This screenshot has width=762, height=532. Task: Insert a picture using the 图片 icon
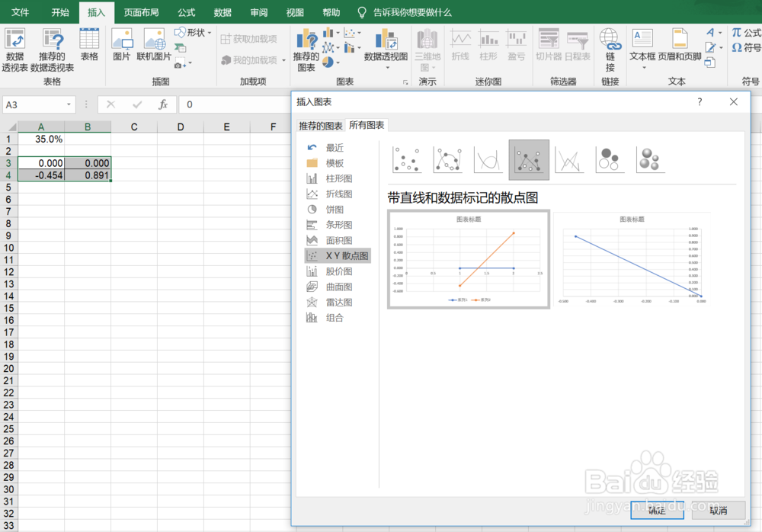(x=122, y=47)
